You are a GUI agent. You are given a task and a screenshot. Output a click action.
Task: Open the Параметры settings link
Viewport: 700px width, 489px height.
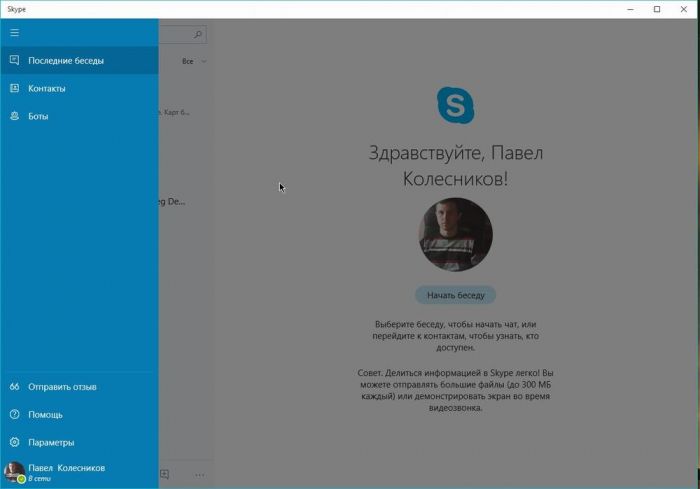51,443
